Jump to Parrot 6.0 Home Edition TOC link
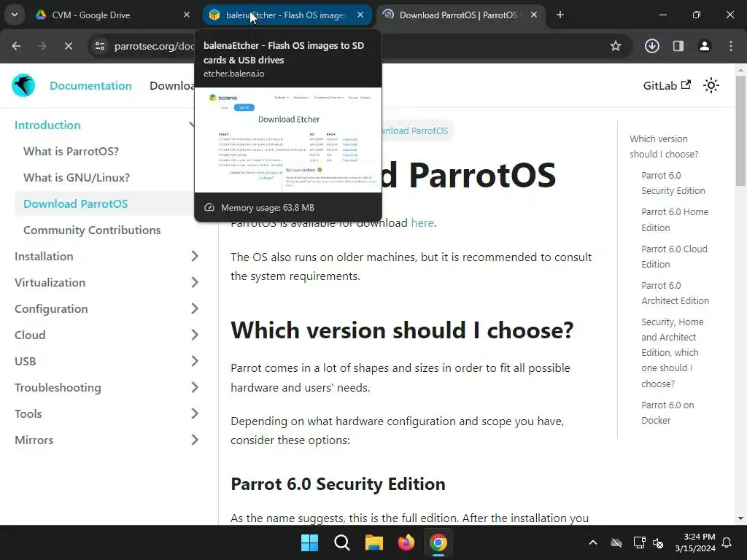 675,219
